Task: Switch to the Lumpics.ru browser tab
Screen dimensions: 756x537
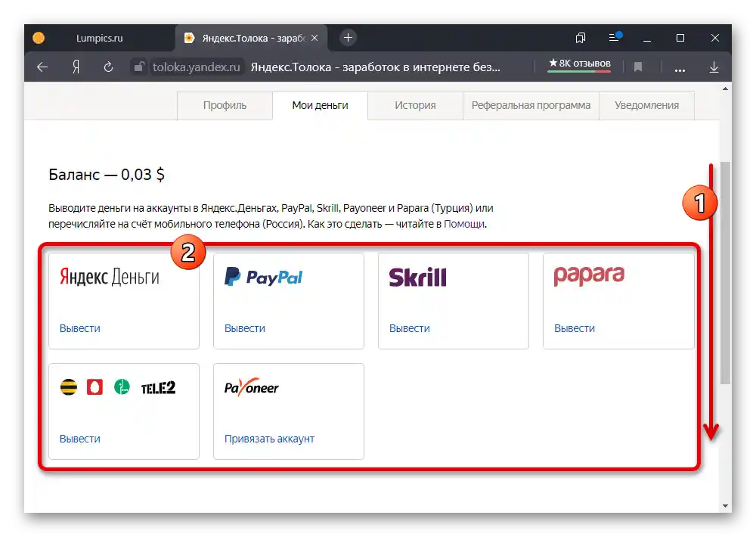Action: [x=100, y=38]
